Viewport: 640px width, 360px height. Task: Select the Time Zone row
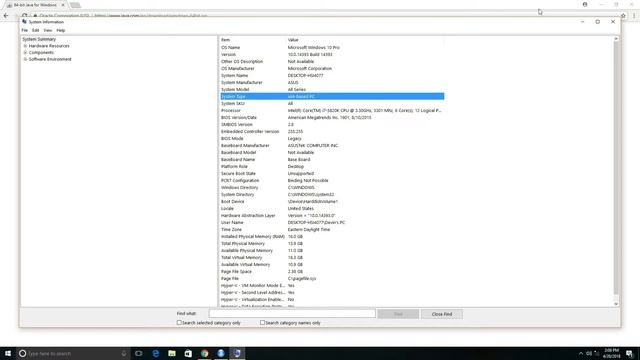[x=332, y=229]
